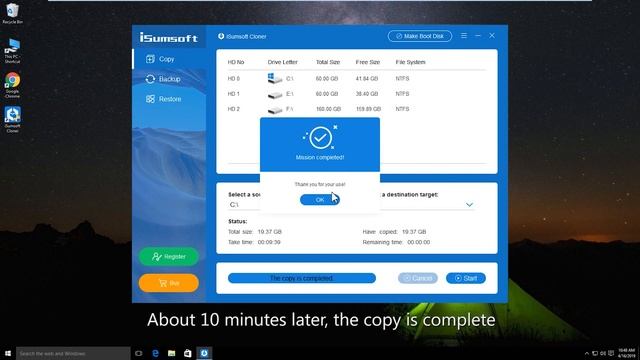Click the HD No column header
640x360 pixels.
(236, 62)
